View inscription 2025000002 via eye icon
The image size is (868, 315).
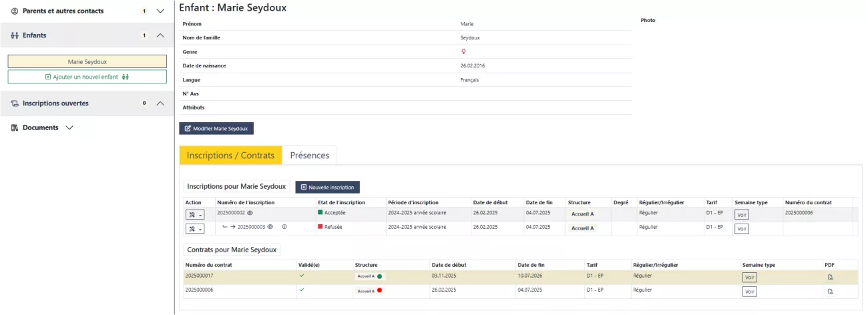pos(250,213)
